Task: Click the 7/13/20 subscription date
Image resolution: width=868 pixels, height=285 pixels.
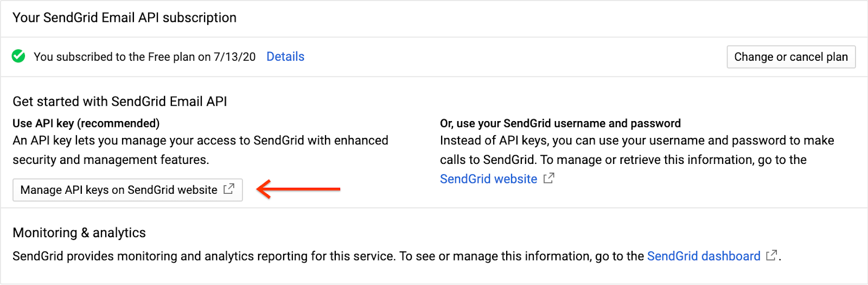Action: 234,57
